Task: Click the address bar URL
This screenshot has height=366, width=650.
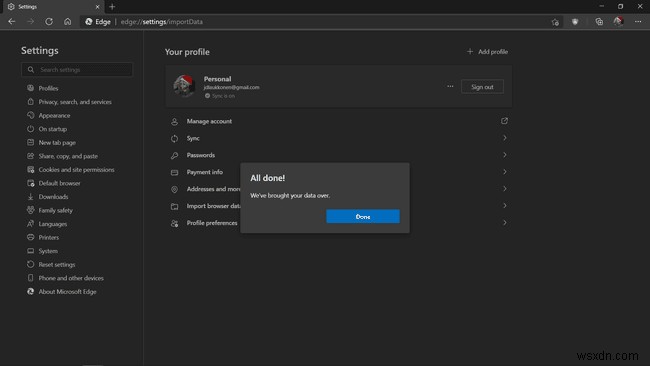Action: 162,22
